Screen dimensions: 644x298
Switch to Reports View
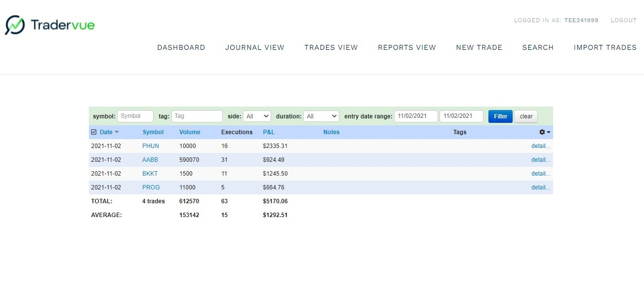[406, 47]
